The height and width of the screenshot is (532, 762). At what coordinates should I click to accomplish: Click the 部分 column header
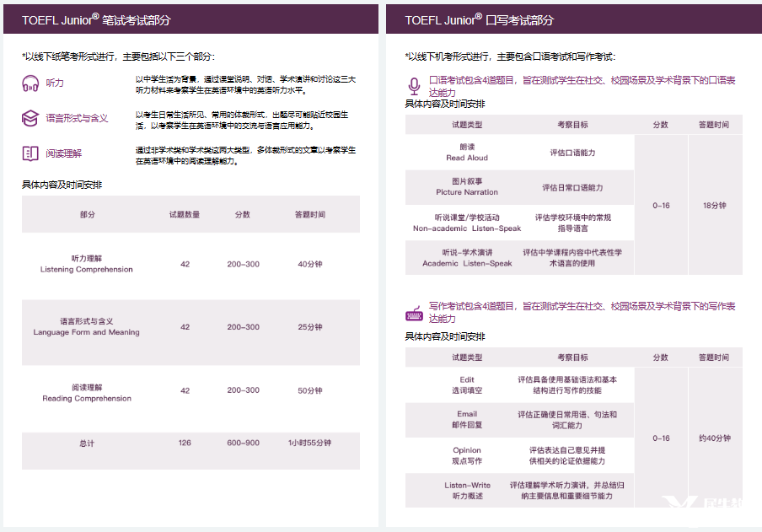(x=88, y=214)
